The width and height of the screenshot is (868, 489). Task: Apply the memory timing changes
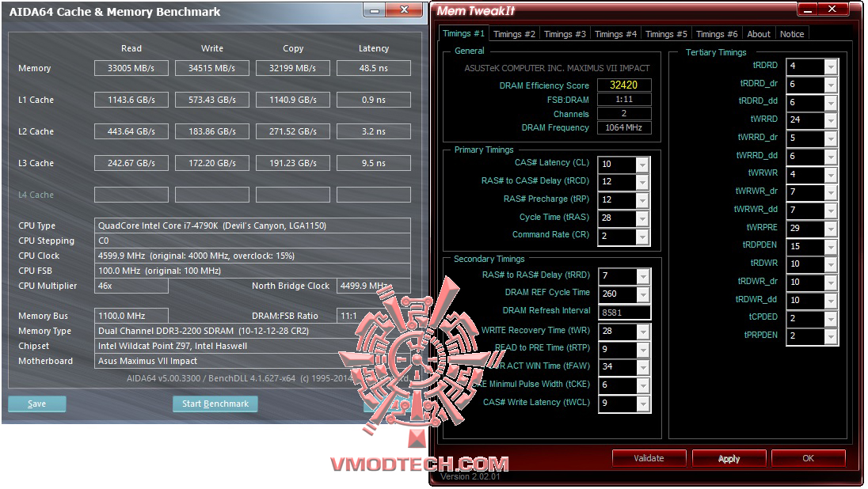pyautogui.click(x=729, y=458)
